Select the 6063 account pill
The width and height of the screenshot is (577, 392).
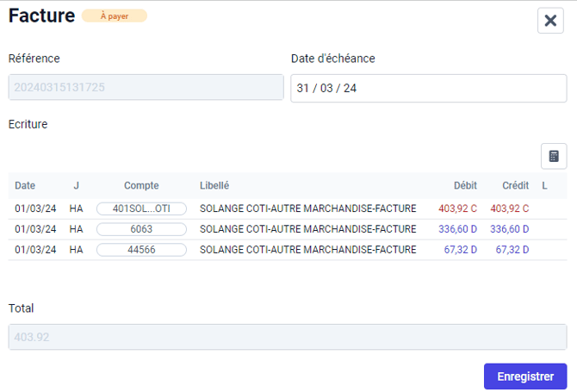click(x=141, y=229)
